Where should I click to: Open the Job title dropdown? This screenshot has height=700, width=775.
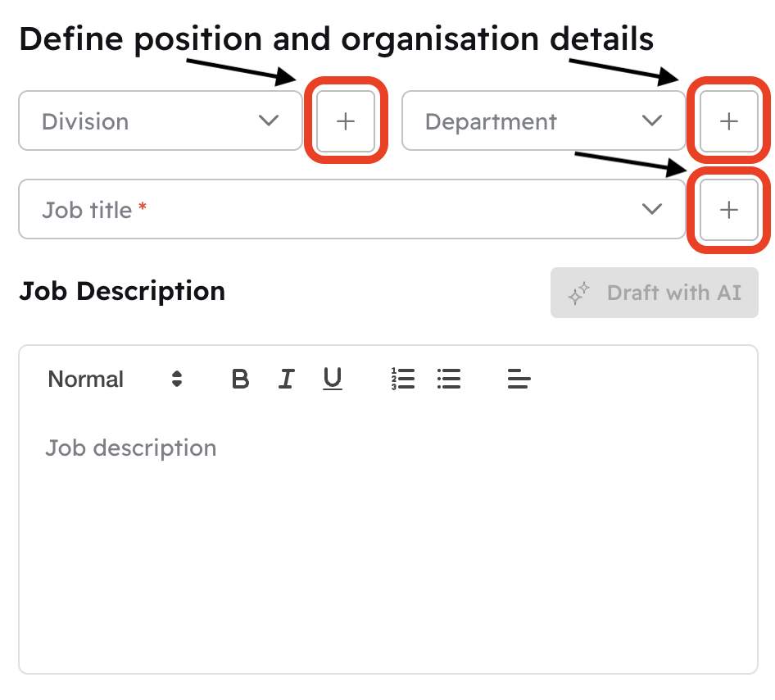(x=352, y=210)
